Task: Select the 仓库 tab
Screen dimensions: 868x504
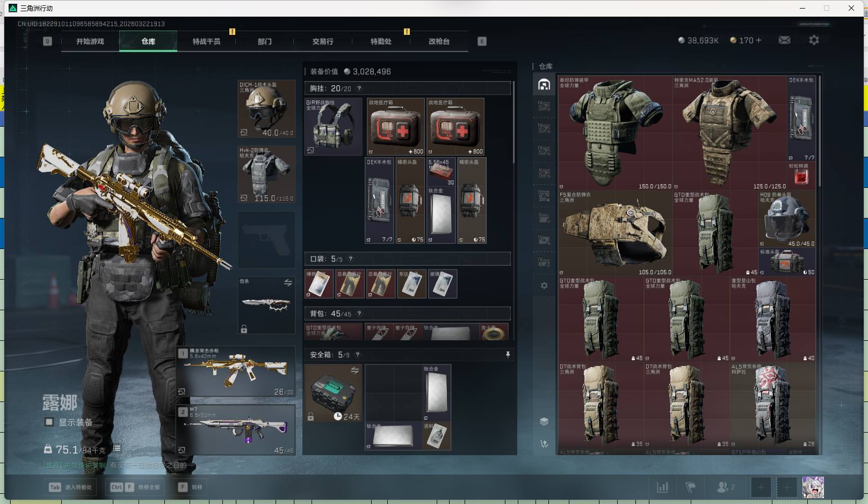Action: click(x=148, y=41)
